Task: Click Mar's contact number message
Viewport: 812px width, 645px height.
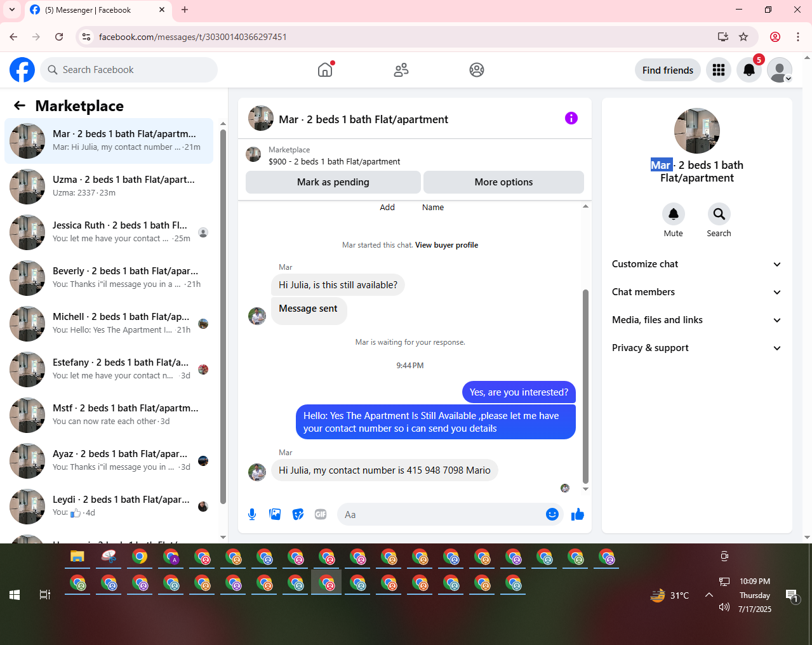Action: point(385,470)
